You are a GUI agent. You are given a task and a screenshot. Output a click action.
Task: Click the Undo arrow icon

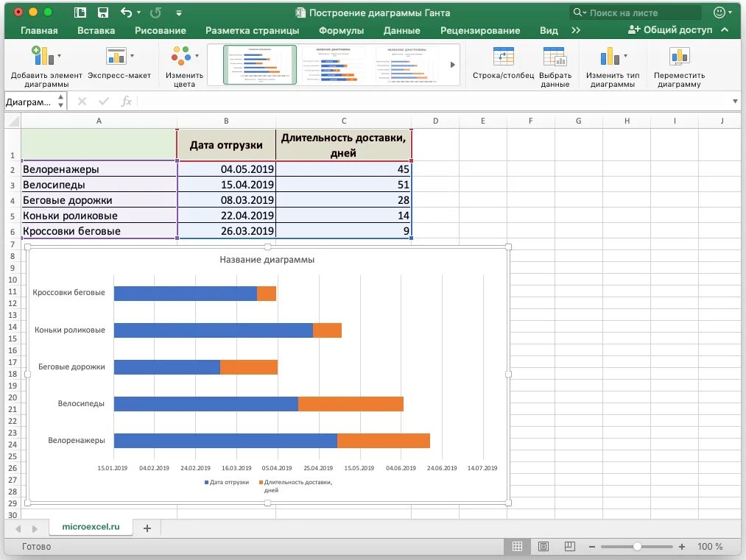[126, 13]
